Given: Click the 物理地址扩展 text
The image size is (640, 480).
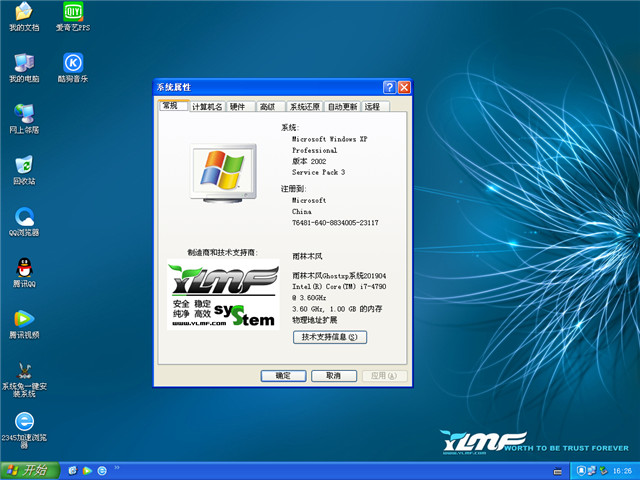Looking at the screenshot, I should tap(315, 320).
